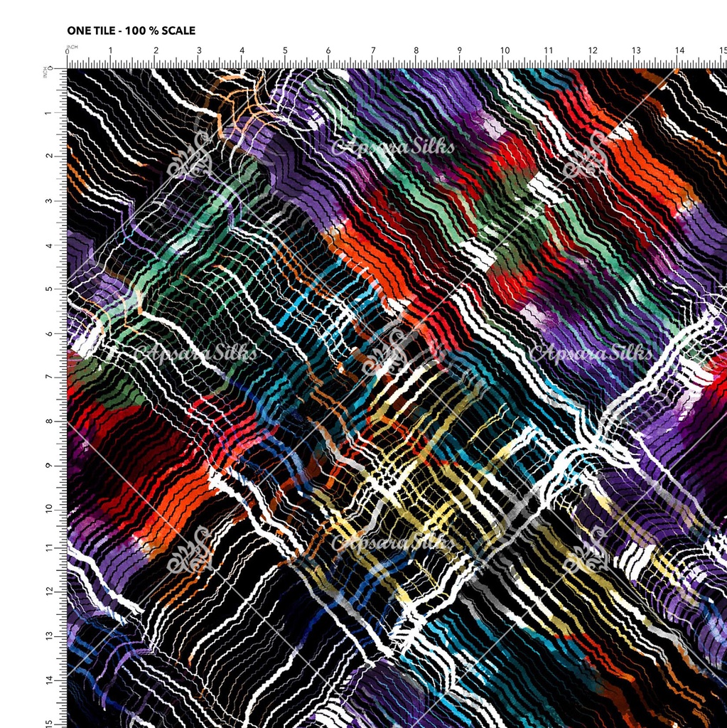
Task: Click the right-middle 'Apsara Silks' text watermark
Action: tap(591, 352)
